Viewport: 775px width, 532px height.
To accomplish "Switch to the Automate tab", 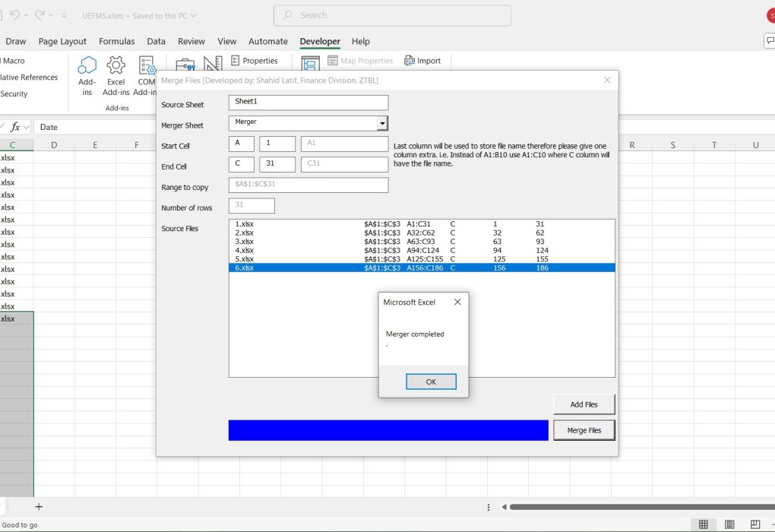I will coord(268,41).
